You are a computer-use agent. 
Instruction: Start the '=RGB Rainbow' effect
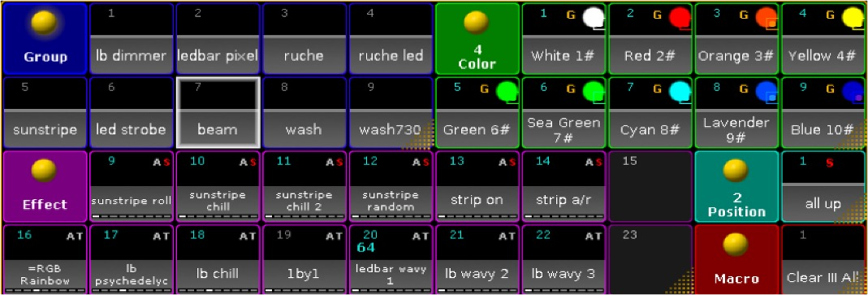(x=45, y=259)
